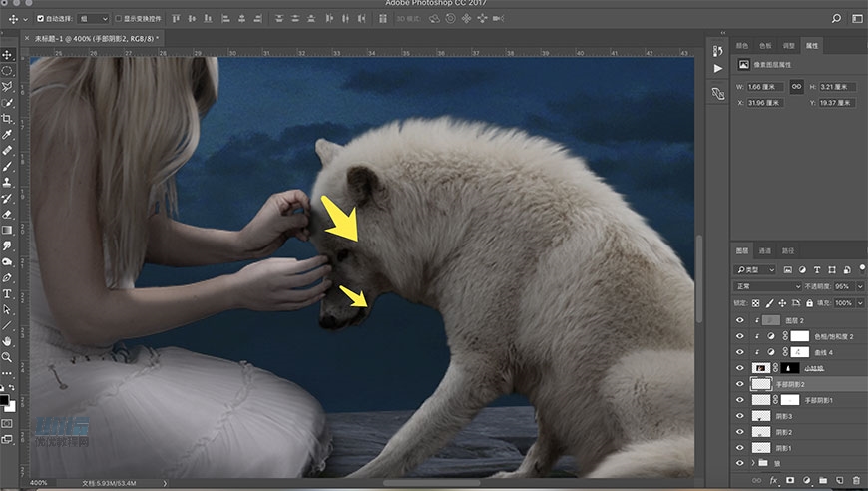Select the Eraser tool
868x491 pixels.
point(7,215)
